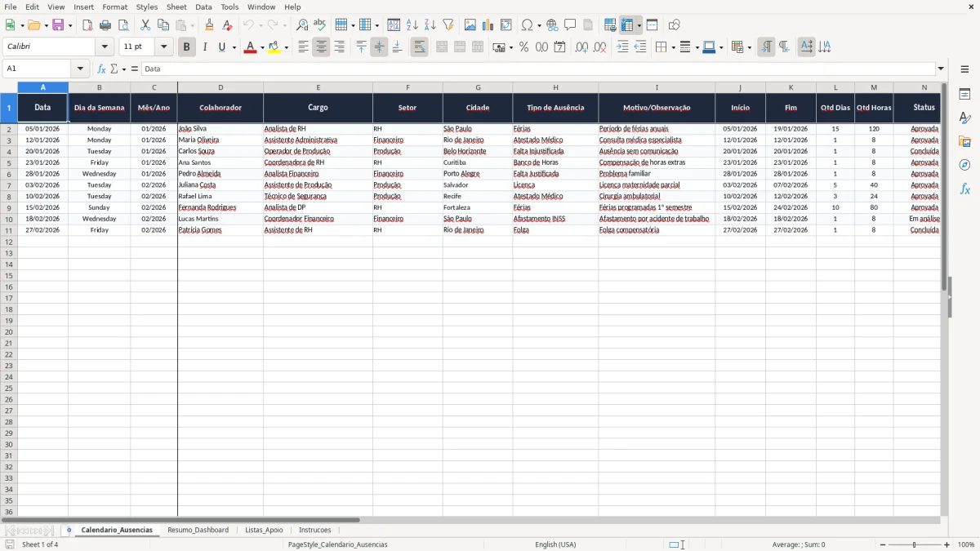The width and height of the screenshot is (980, 551).
Task: Expand the formula bar
Action: point(941,69)
